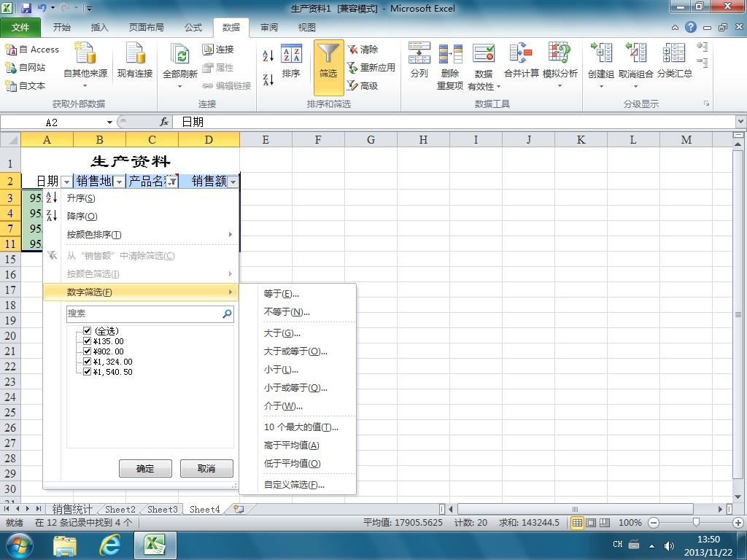Image resolution: width=747 pixels, height=560 pixels.
Task: Select 升序(S) in filter menu
Action: point(141,198)
